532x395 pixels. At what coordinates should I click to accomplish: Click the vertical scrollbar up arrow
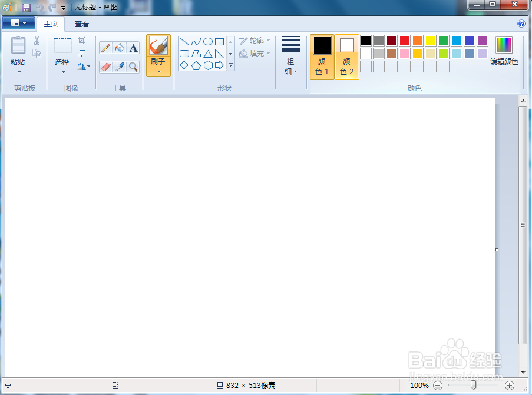pos(523,101)
